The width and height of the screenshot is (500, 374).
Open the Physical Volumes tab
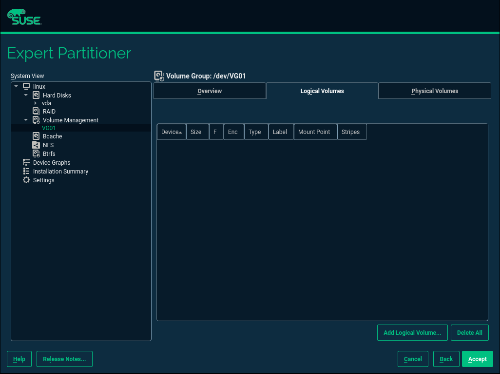point(435,91)
